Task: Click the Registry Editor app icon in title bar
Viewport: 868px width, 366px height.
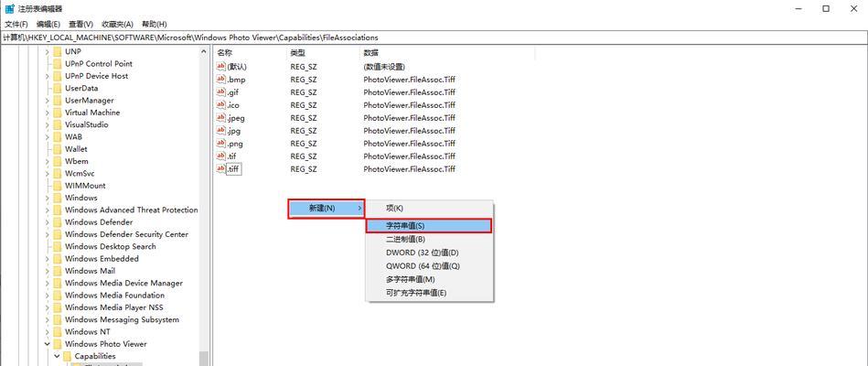Action: coord(9,9)
